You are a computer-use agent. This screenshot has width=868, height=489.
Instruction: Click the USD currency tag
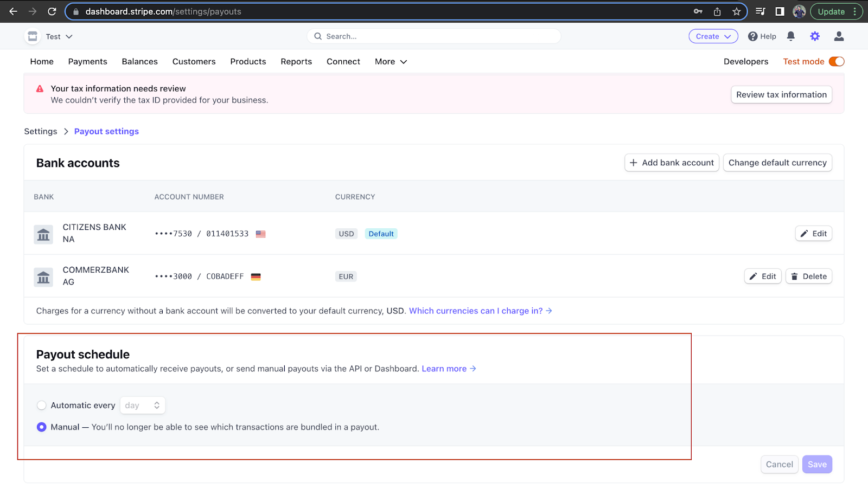click(x=346, y=234)
